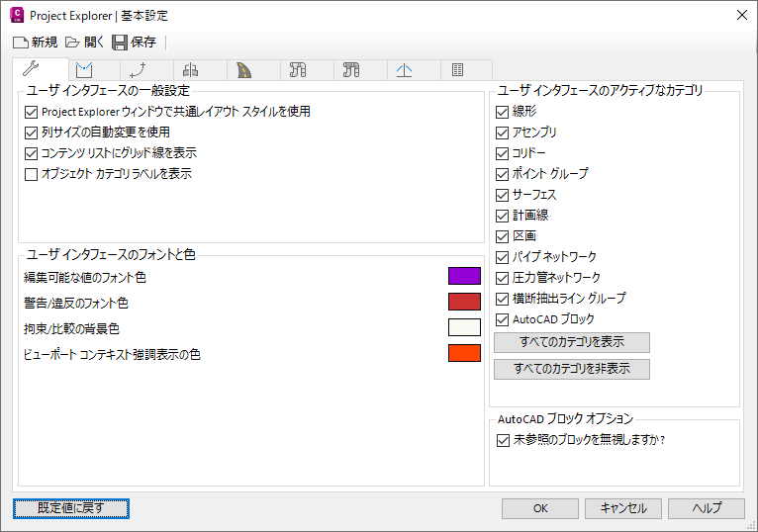The image size is (758, 532).
Task: Open the orange ビューポート コンテキスト強調表示の色 swatch
Action: [464, 353]
